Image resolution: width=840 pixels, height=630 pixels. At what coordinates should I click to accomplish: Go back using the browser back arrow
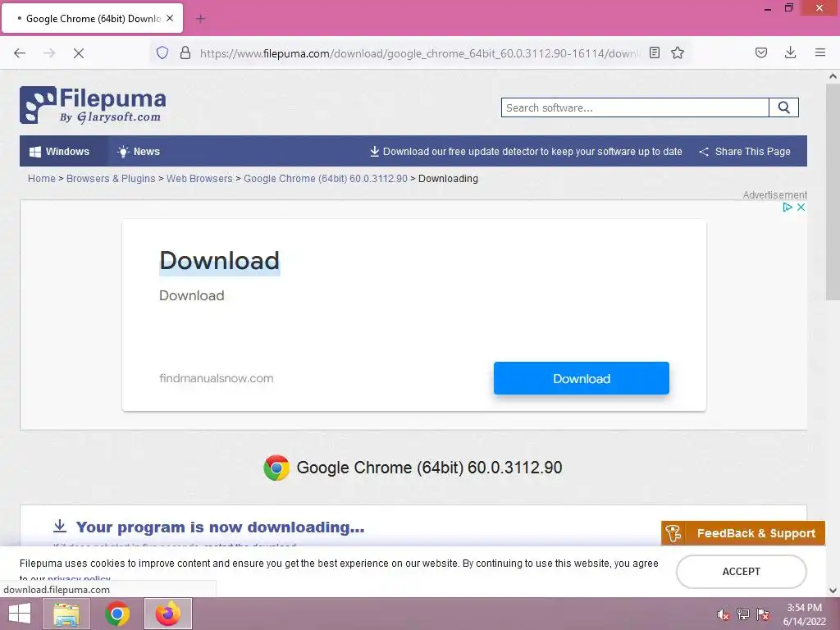20,52
